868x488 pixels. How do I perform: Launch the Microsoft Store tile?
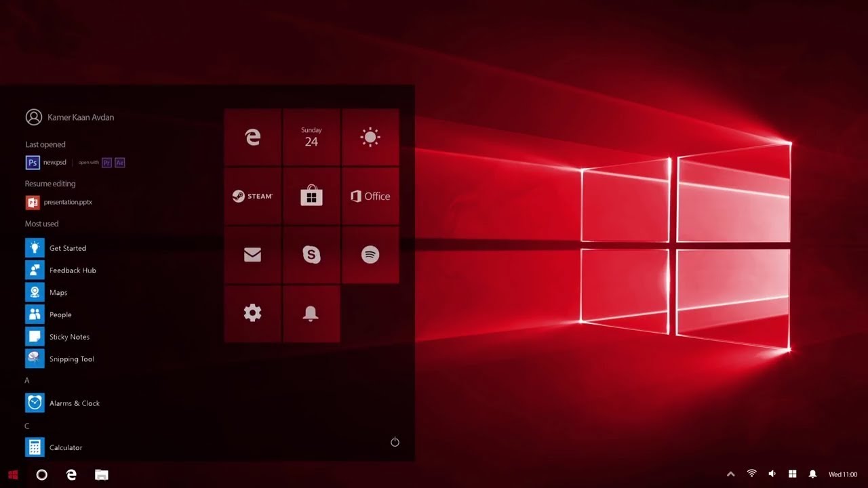point(311,196)
